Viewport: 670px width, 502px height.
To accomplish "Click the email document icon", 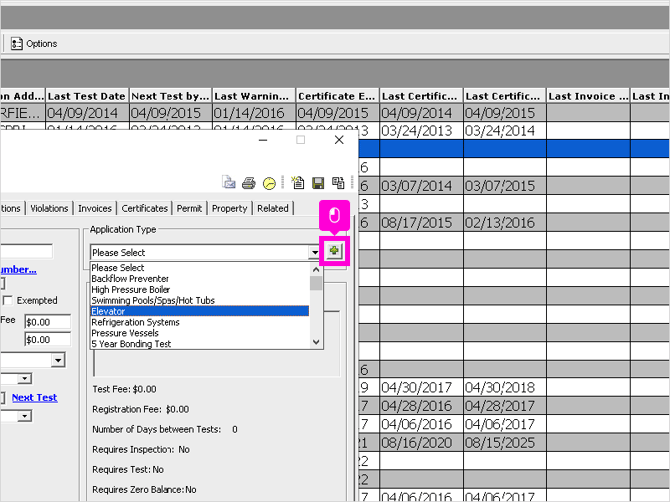I will point(229,183).
